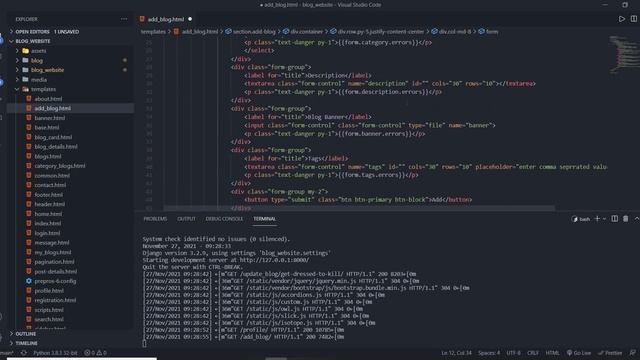Change encoding via UTF-8 status

click(513, 353)
